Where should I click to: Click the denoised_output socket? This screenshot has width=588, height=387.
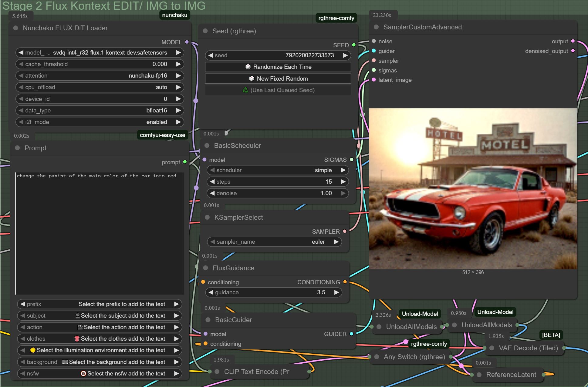click(x=573, y=51)
